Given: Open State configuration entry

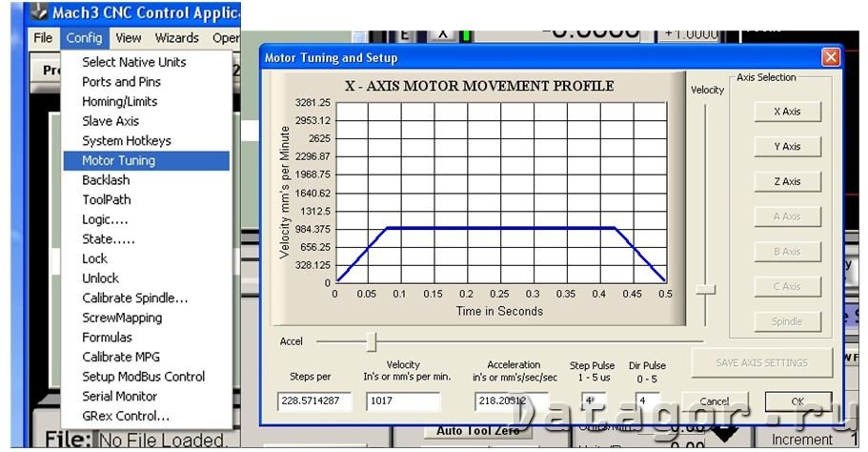Looking at the screenshot, I should click(146, 239).
